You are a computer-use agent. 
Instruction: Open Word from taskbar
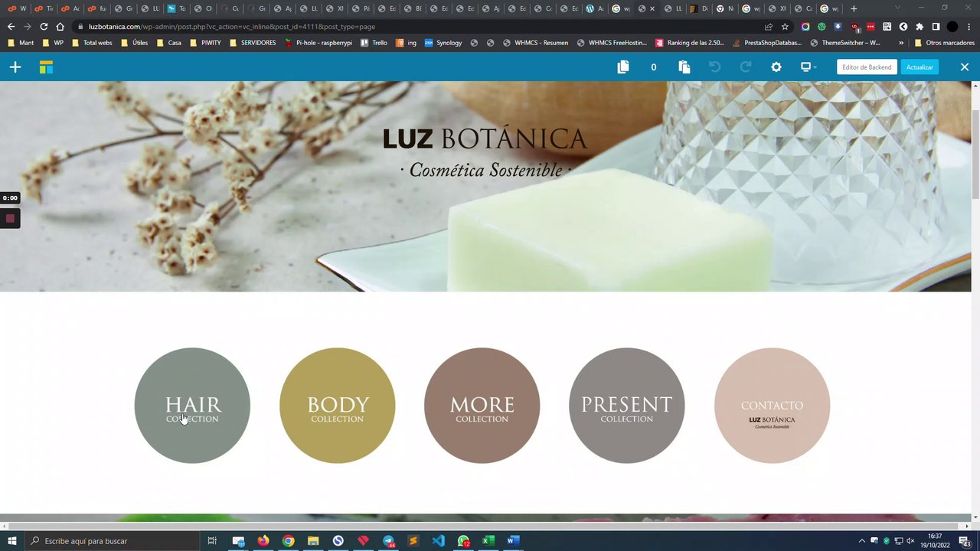click(513, 541)
